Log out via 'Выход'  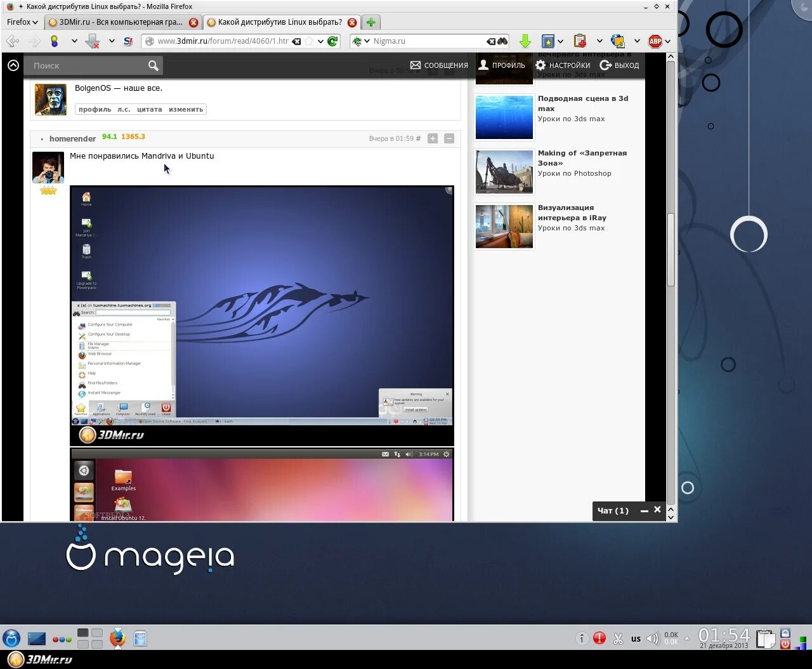[x=619, y=65]
